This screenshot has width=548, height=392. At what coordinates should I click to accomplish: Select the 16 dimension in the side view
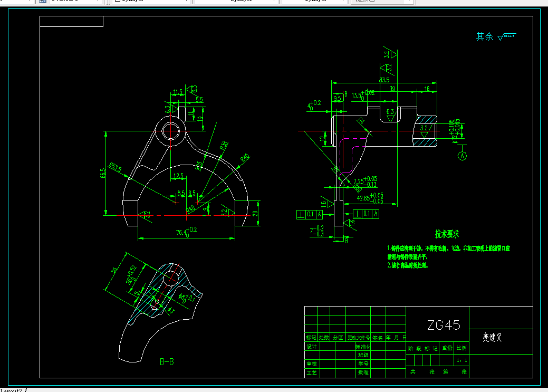click(x=427, y=89)
